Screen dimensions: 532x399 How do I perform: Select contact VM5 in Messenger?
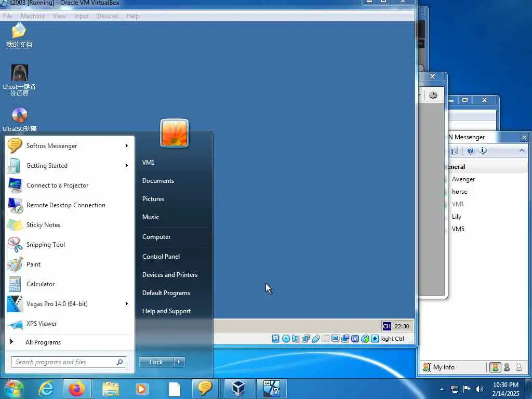point(458,229)
